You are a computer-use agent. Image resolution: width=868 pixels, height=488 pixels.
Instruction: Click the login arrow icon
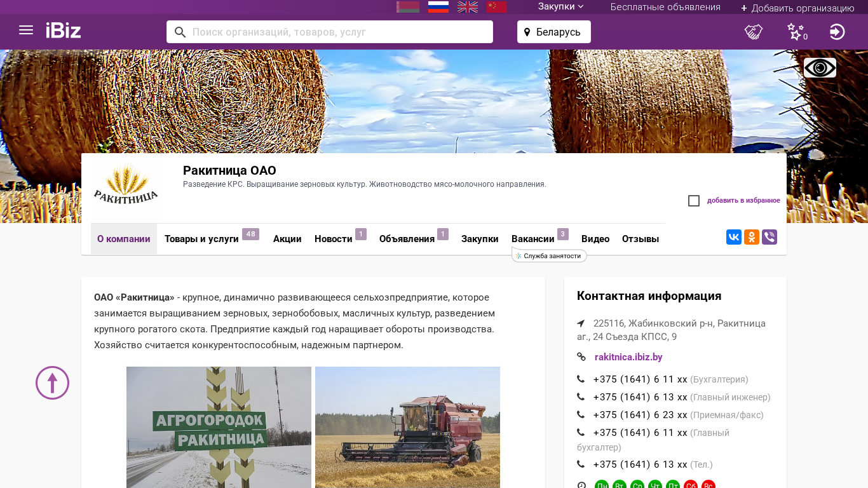click(837, 32)
